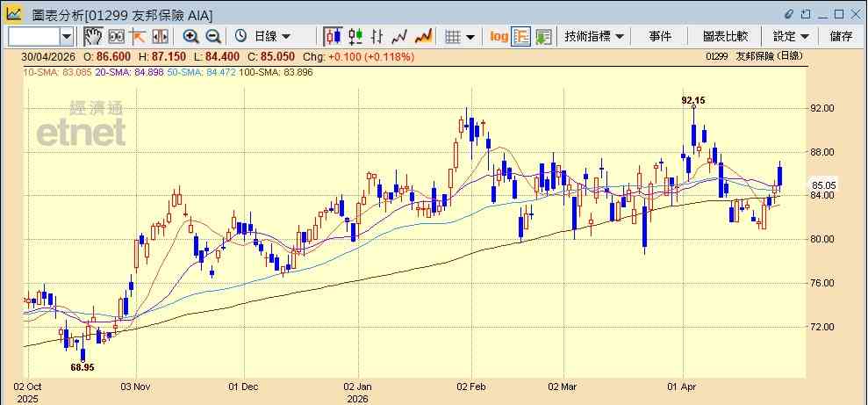Switch to filled candlestick chart type

(x=333, y=37)
